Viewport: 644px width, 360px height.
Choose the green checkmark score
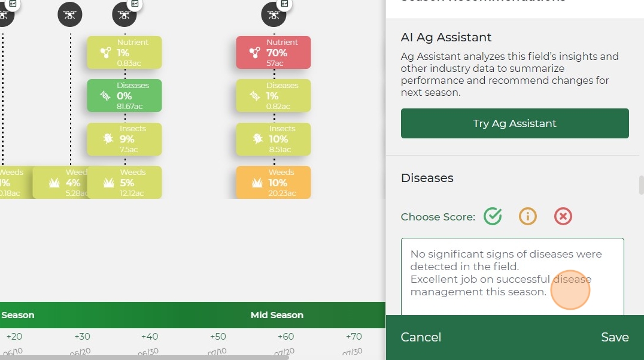[493, 216]
